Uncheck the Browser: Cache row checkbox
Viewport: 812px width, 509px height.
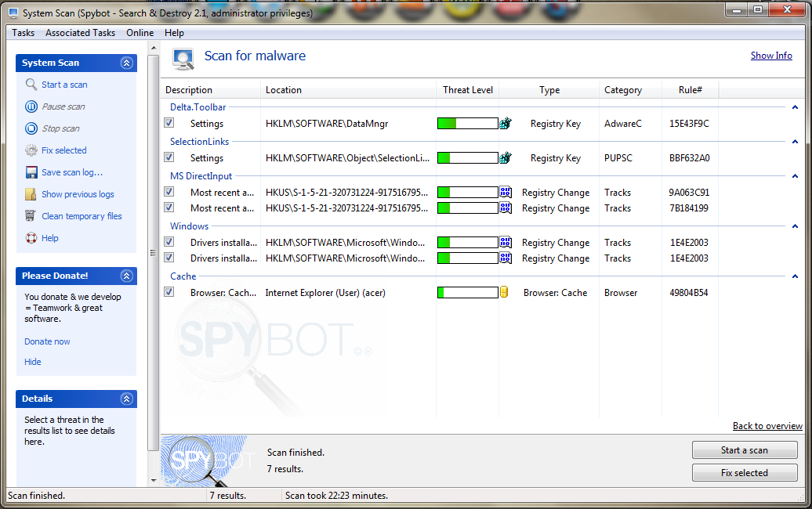[169, 292]
